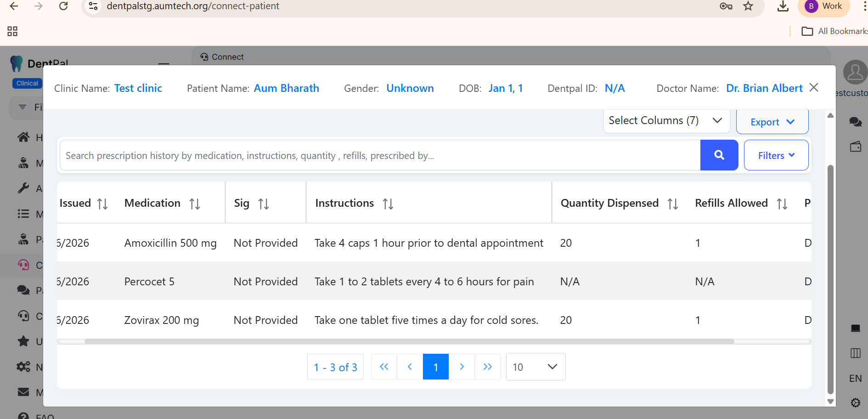Switch to the Connect tab

click(x=222, y=57)
